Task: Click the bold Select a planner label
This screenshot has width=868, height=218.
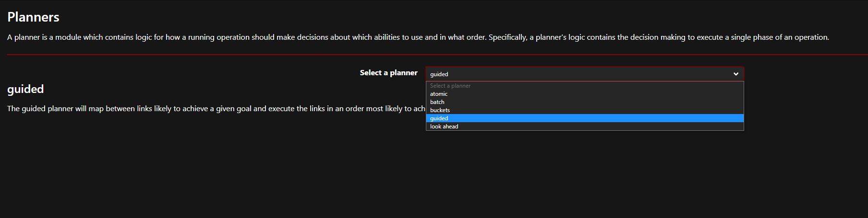Action: point(388,73)
